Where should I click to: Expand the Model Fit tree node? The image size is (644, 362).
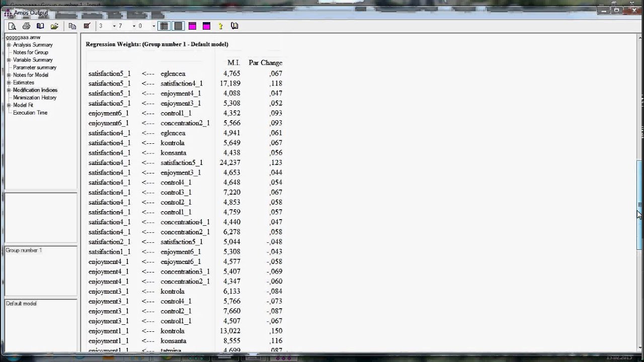tap(9, 105)
